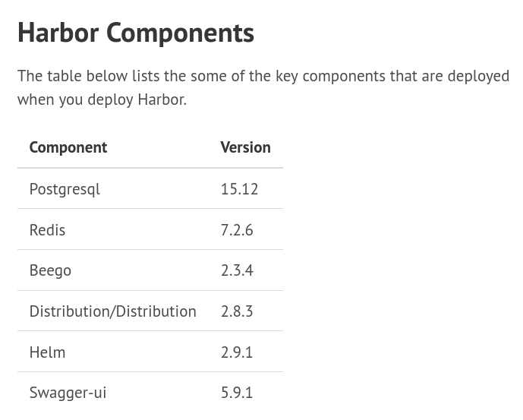
Task: Click Helm version number 2.9.1
Action: click(x=237, y=352)
